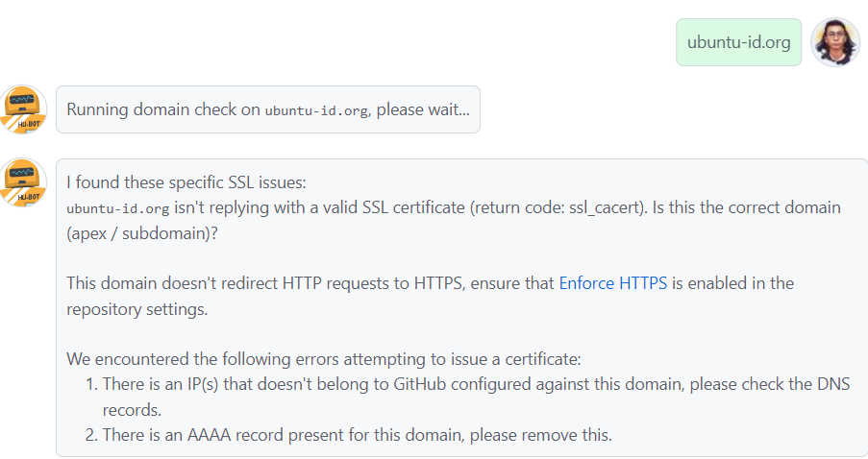Click the '(apex / subdomain)?' text
The image size is (868, 459).
(x=141, y=232)
